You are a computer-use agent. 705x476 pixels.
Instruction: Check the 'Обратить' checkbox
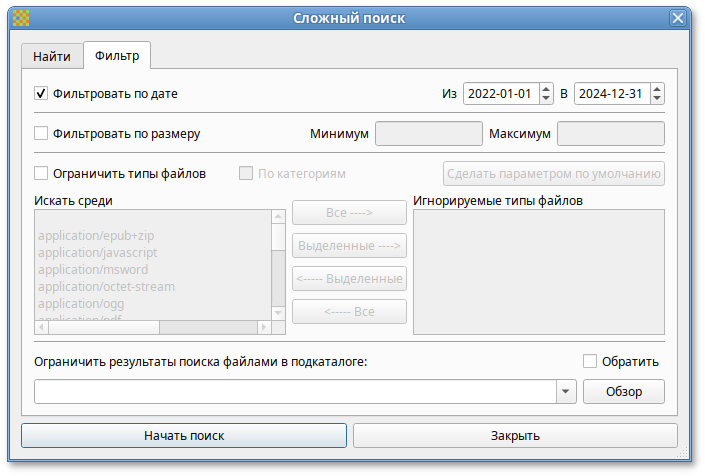click(590, 361)
